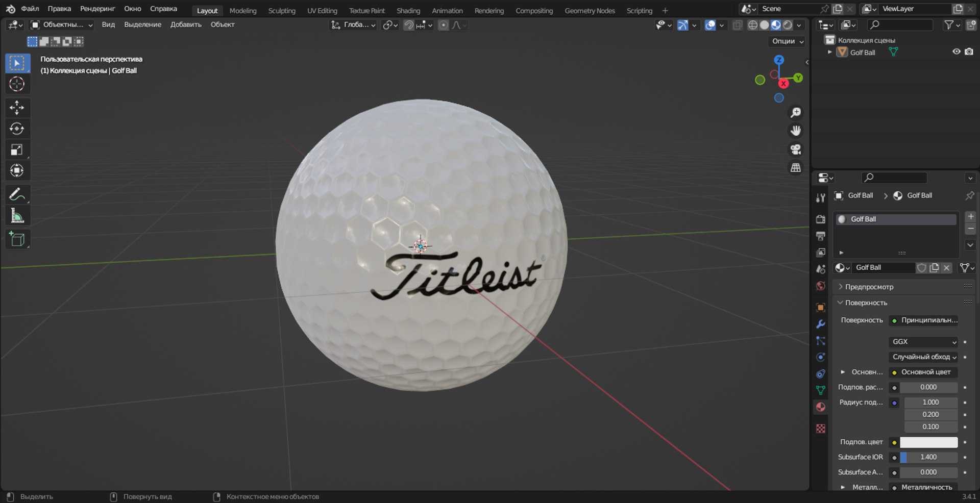Image resolution: width=980 pixels, height=503 pixels.
Task: Toggle fake user shield for Golf Ball material
Action: coord(922,268)
